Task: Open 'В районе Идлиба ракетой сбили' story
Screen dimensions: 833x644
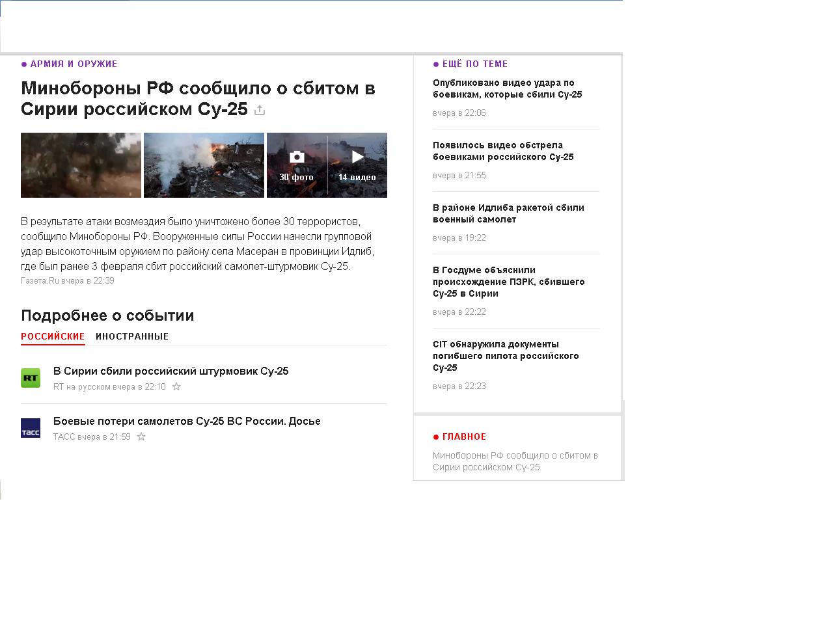Action: pyautogui.click(x=508, y=213)
